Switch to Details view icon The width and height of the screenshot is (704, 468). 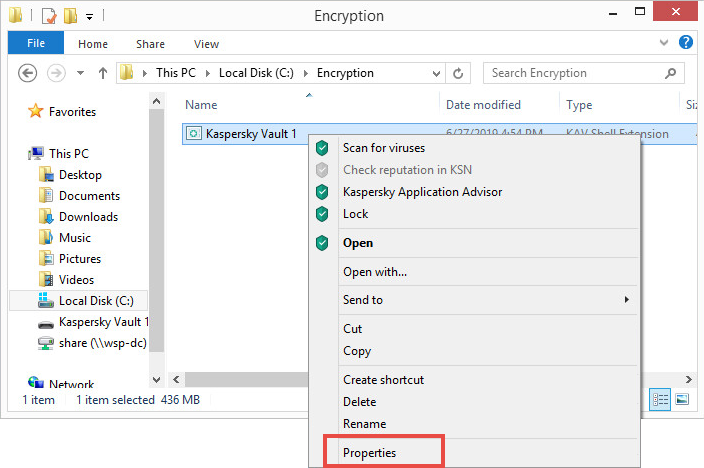(660, 399)
